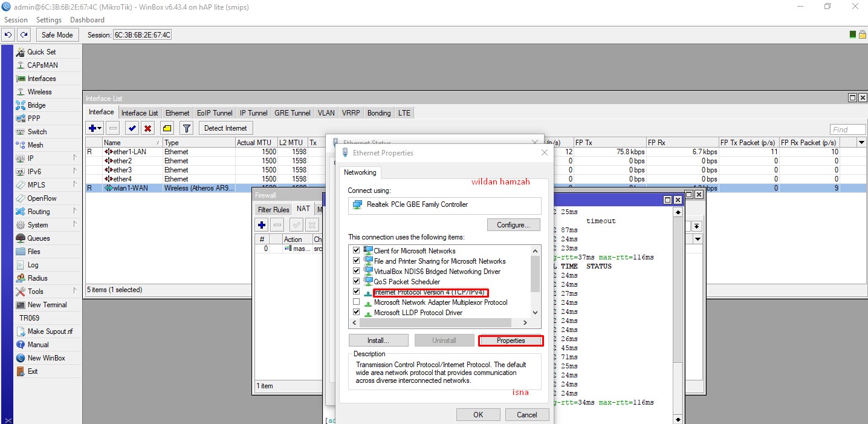Switch to Bonding tab
Screen dimensions: 868x424
click(x=379, y=113)
